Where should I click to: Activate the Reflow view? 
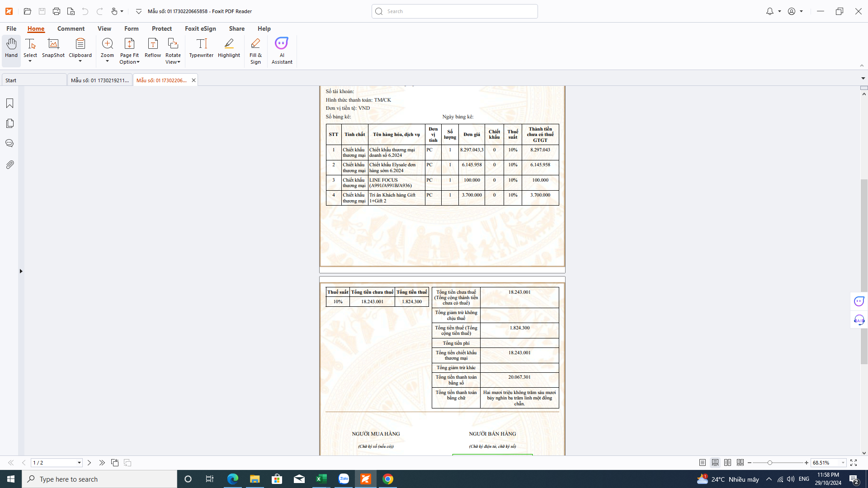point(153,48)
